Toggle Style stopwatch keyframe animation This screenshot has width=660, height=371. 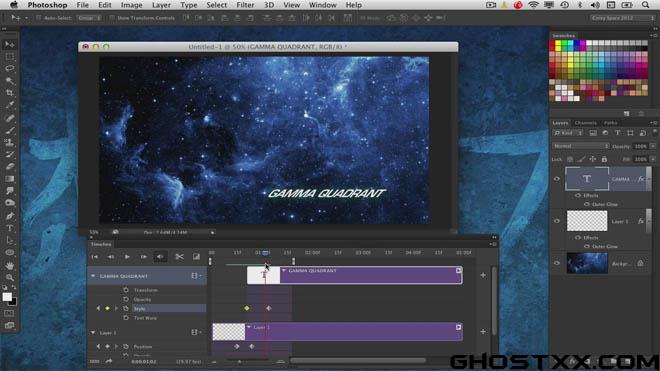click(x=126, y=309)
